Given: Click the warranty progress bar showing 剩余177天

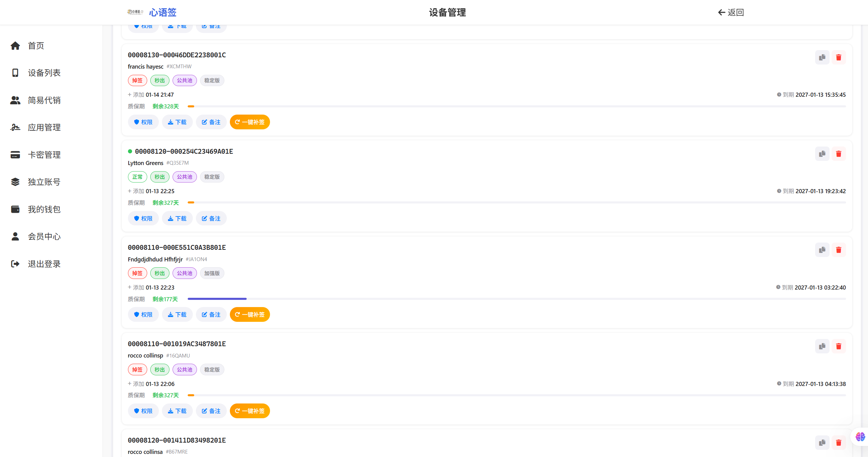Looking at the screenshot, I should [x=217, y=298].
